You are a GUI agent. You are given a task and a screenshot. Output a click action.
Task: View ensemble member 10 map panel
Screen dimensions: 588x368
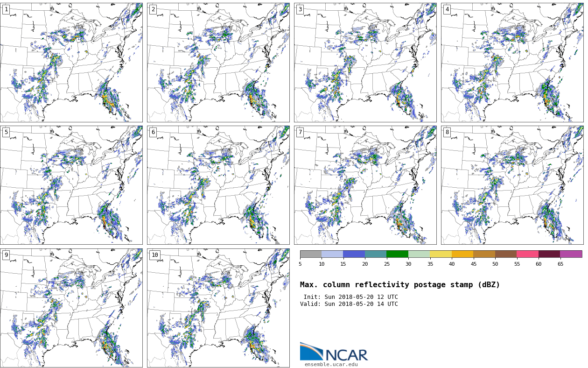[218, 308]
